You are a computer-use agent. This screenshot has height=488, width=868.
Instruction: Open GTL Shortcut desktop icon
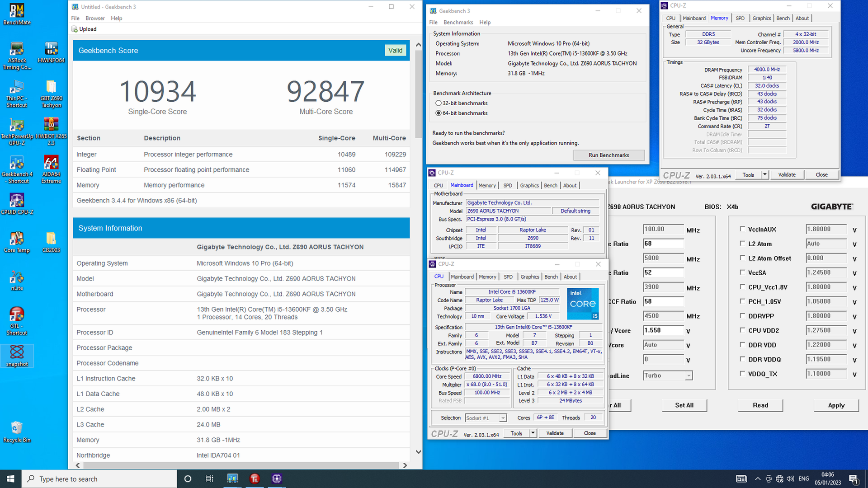tap(17, 321)
